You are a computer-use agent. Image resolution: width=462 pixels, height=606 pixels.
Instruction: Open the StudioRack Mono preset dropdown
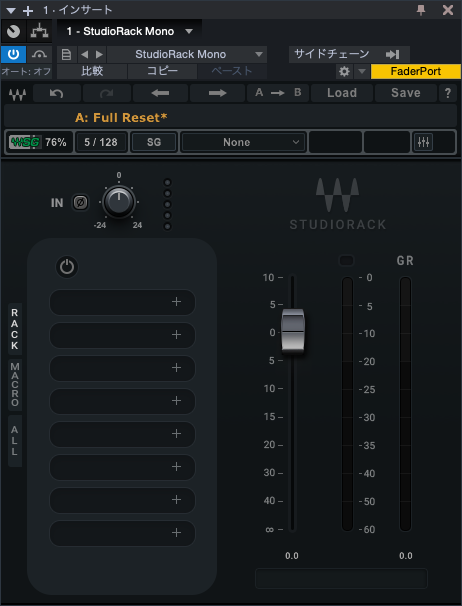(x=187, y=54)
